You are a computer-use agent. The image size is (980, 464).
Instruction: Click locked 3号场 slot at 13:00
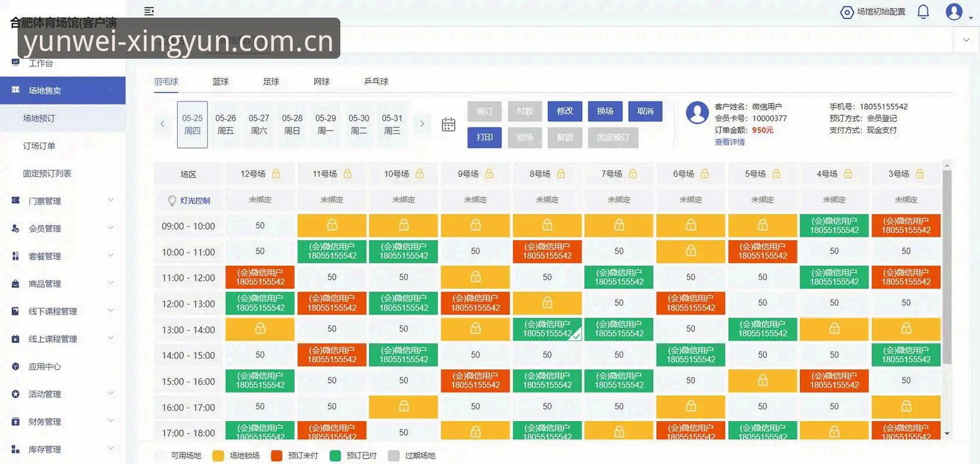tap(906, 329)
